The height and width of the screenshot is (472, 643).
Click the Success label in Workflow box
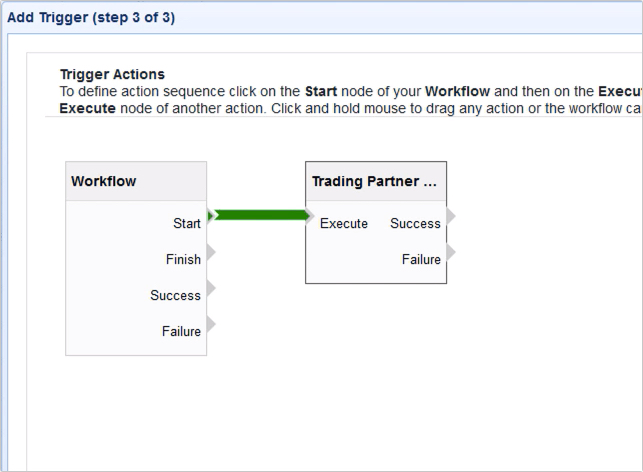click(x=175, y=295)
